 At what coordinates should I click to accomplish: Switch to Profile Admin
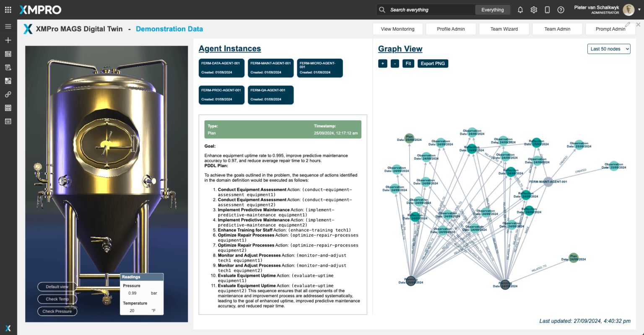[x=451, y=29]
